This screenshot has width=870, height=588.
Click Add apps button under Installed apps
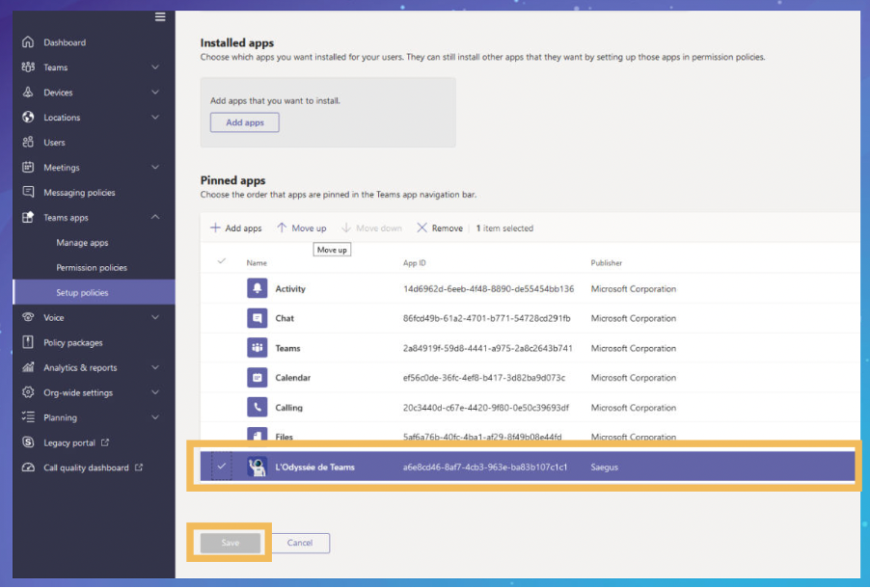pos(245,122)
